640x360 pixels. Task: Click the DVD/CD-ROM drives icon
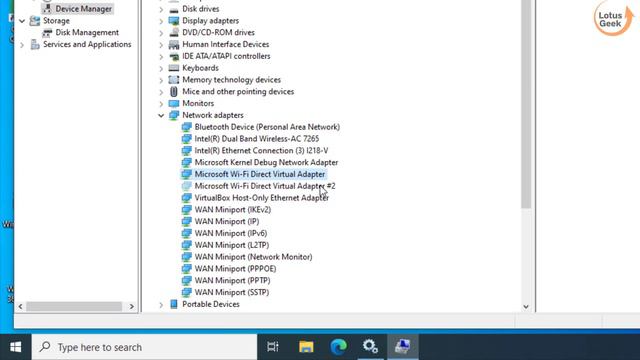(174, 33)
